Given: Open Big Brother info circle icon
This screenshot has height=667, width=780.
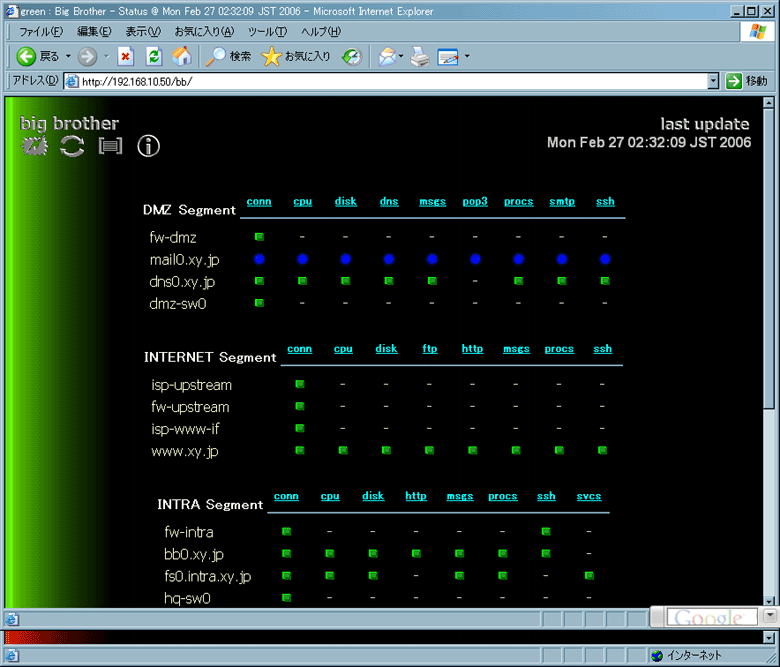Looking at the screenshot, I should coord(148,146).
